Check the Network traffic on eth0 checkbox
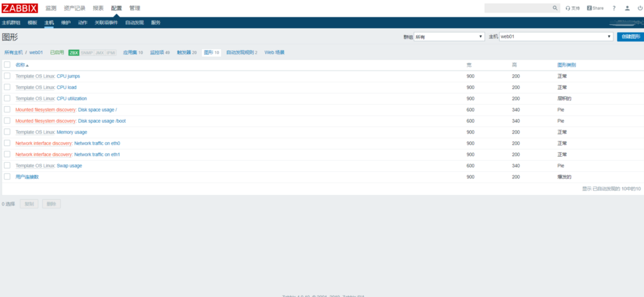 tap(7, 143)
